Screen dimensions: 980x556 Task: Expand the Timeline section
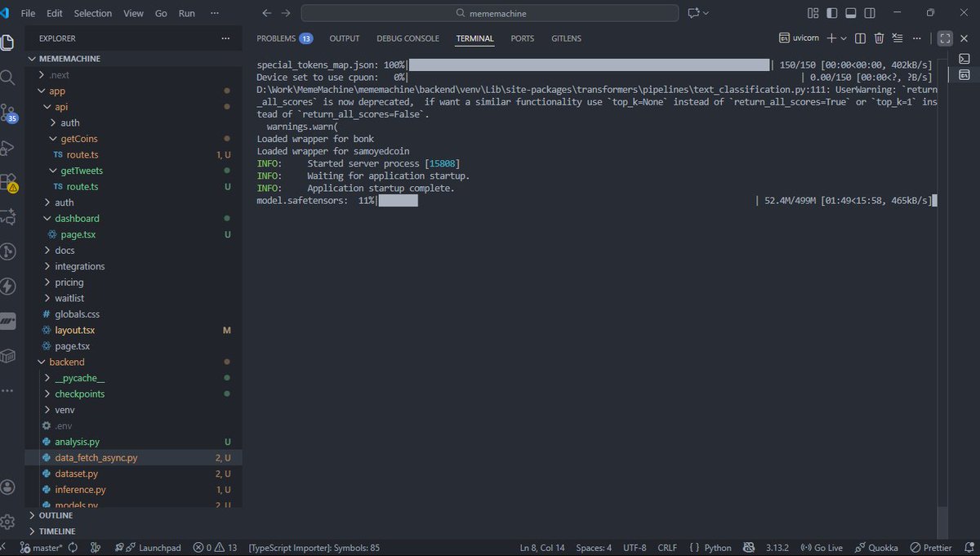[x=135, y=531]
